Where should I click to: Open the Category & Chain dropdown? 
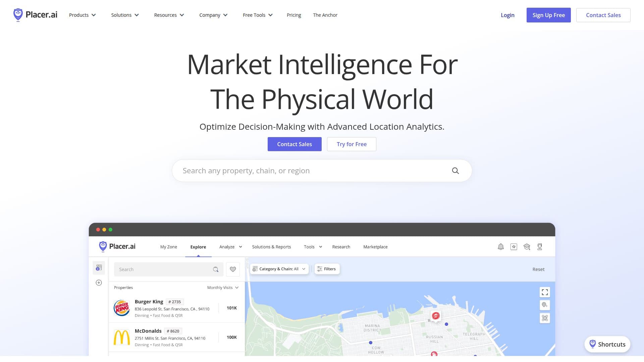[x=279, y=269]
